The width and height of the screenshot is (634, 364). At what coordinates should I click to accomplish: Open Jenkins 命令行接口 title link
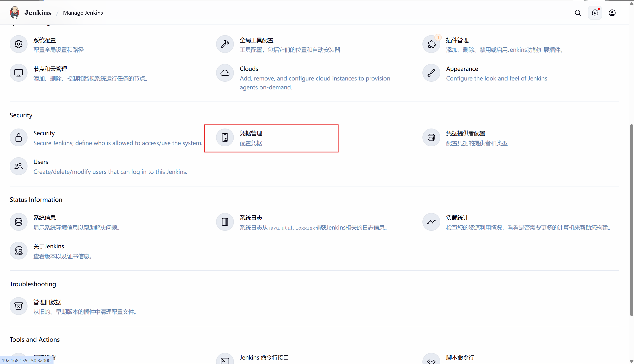(264, 358)
